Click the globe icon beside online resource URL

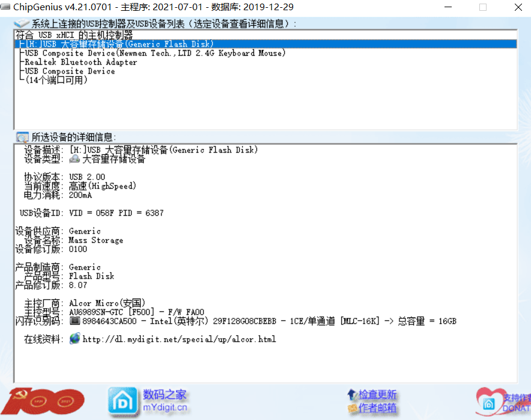click(74, 339)
